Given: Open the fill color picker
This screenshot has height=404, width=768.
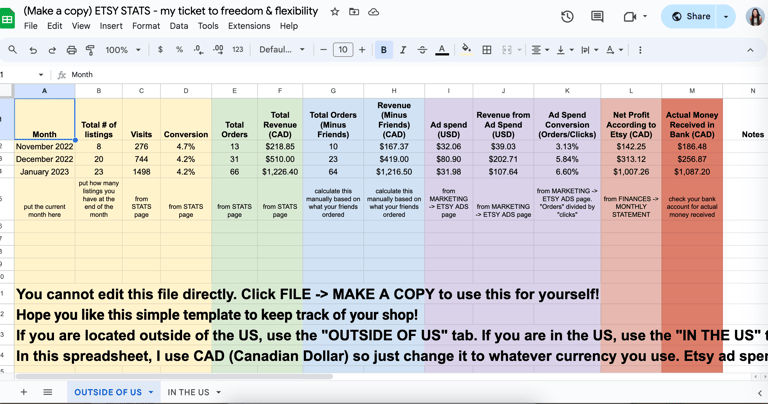Looking at the screenshot, I should 466,50.
